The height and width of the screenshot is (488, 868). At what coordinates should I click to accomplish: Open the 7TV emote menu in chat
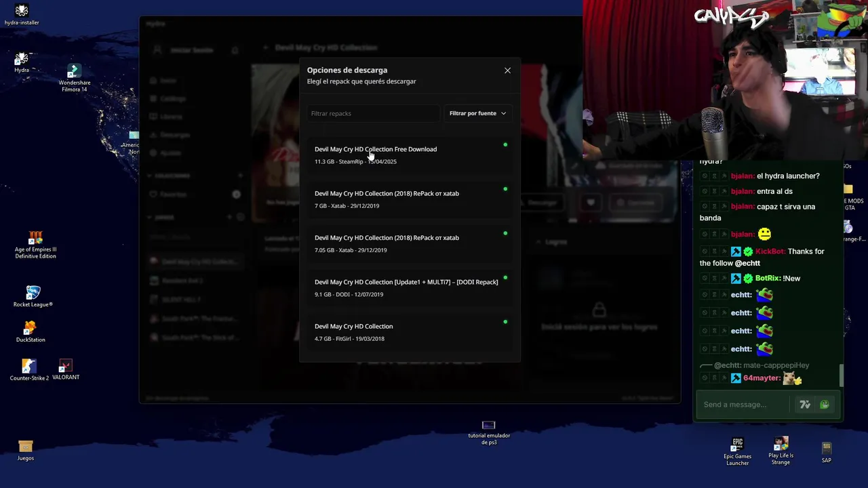click(805, 405)
